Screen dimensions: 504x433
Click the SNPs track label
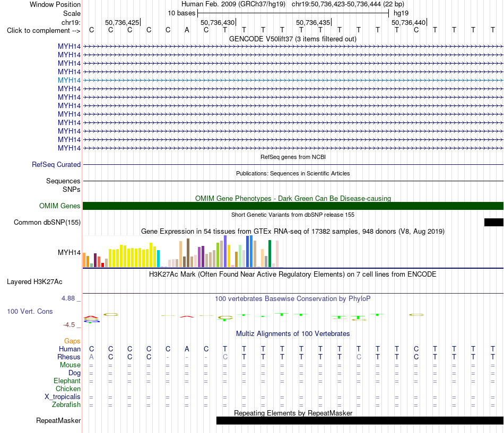click(x=72, y=190)
